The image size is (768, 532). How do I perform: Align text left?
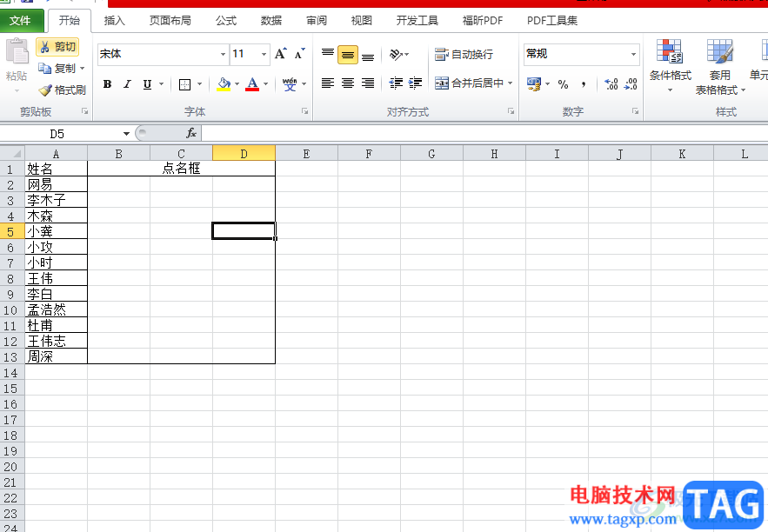pos(328,83)
